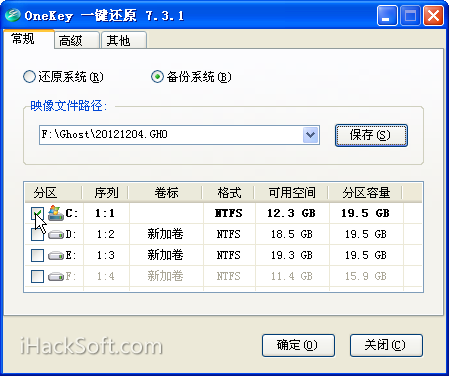
Task: Click 新加卷 label in the D: row
Action: 165,234
